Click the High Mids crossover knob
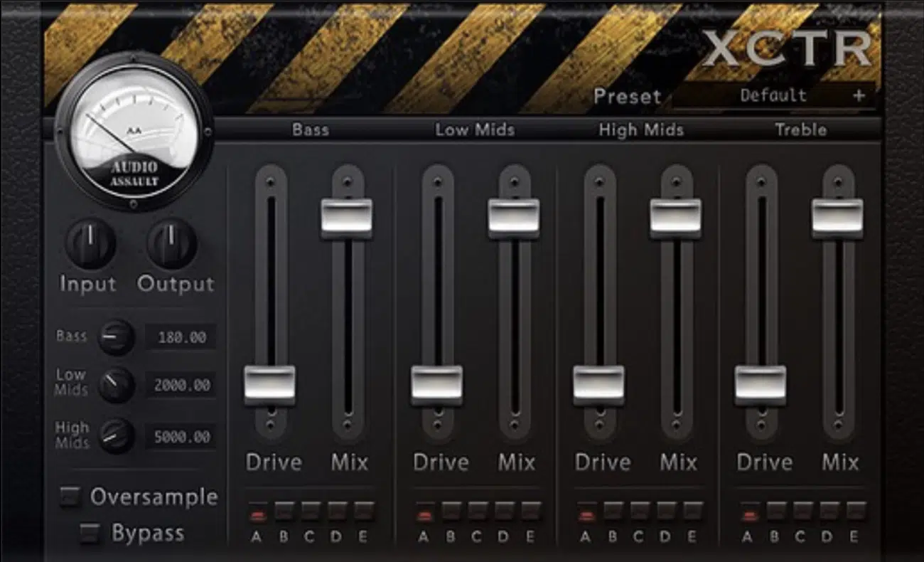This screenshot has width=924, height=562. 115,436
